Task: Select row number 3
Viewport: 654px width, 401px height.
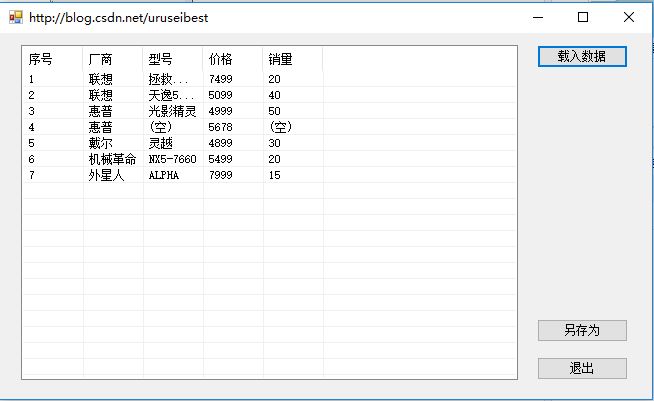Action: click(31, 111)
